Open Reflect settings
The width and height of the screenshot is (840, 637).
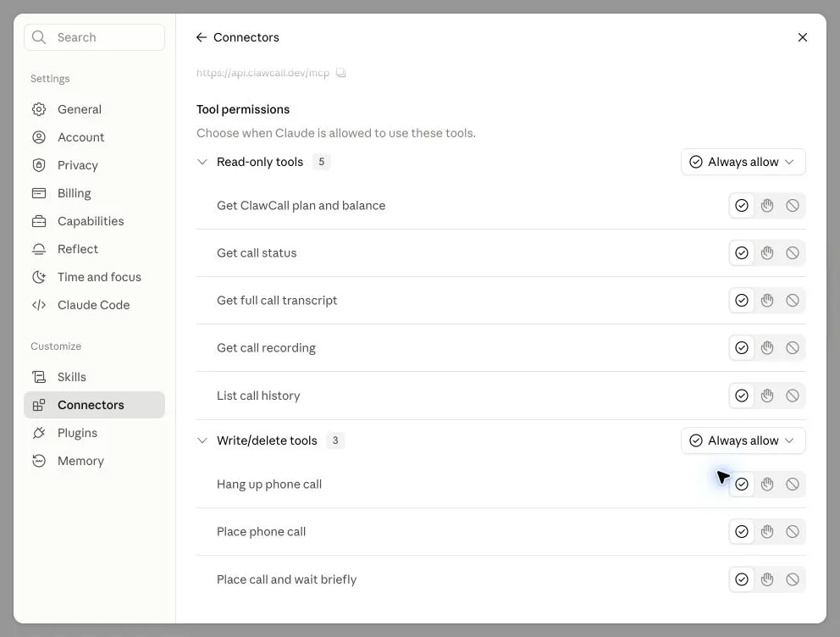tap(94, 248)
